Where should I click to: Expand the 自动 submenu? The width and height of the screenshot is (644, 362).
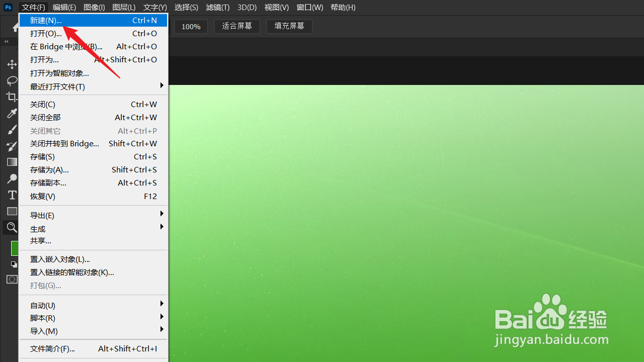click(42, 305)
